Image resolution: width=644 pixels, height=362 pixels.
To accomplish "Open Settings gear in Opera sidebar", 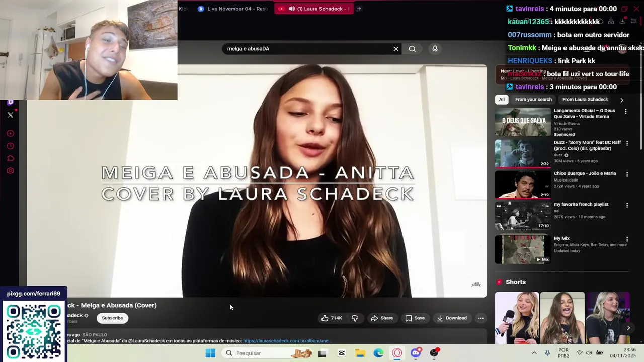I will (10, 171).
